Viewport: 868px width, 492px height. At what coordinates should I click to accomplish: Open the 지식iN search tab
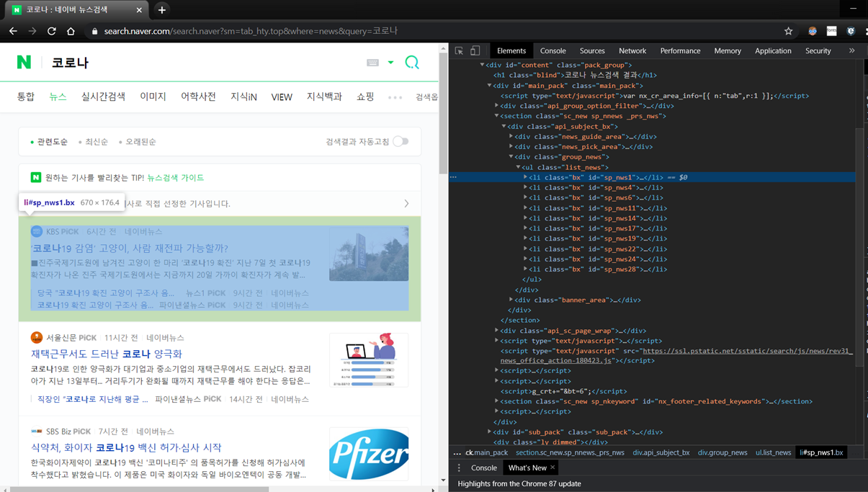tap(243, 97)
